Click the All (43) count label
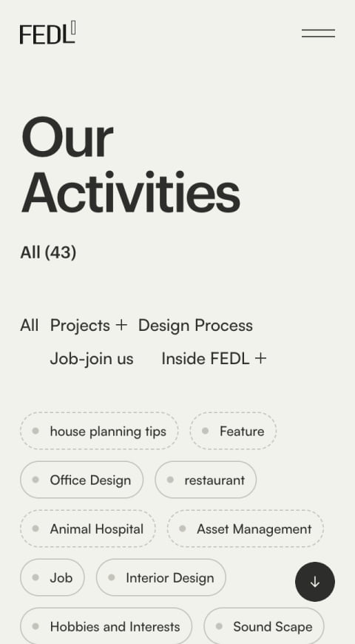355x644 pixels. (48, 252)
